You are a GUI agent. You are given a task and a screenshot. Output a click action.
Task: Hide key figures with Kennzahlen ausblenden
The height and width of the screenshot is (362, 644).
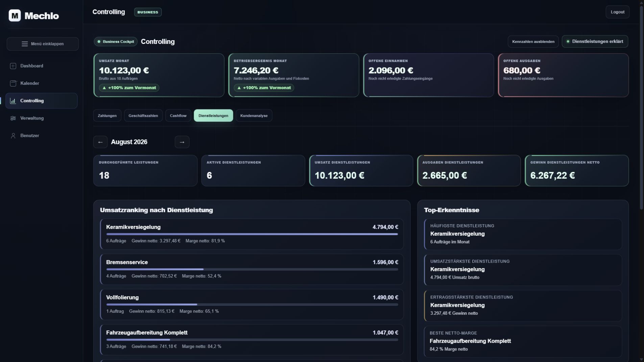pos(533,42)
